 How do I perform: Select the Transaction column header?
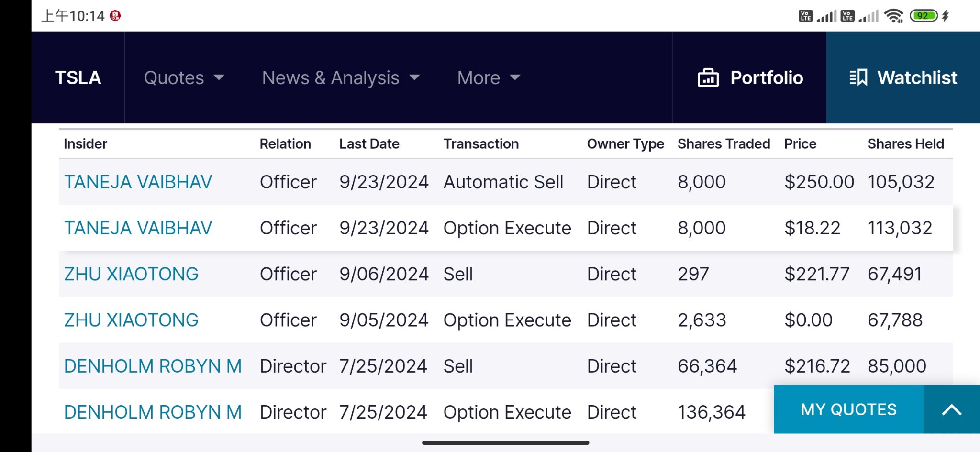click(481, 143)
